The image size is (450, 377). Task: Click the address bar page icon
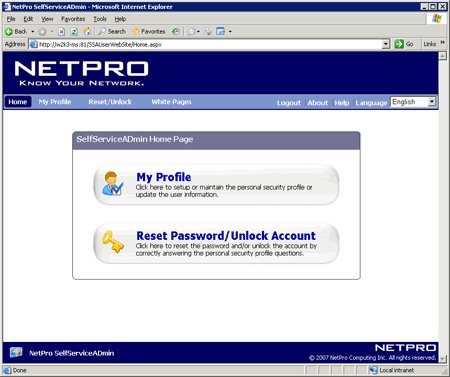[x=33, y=44]
